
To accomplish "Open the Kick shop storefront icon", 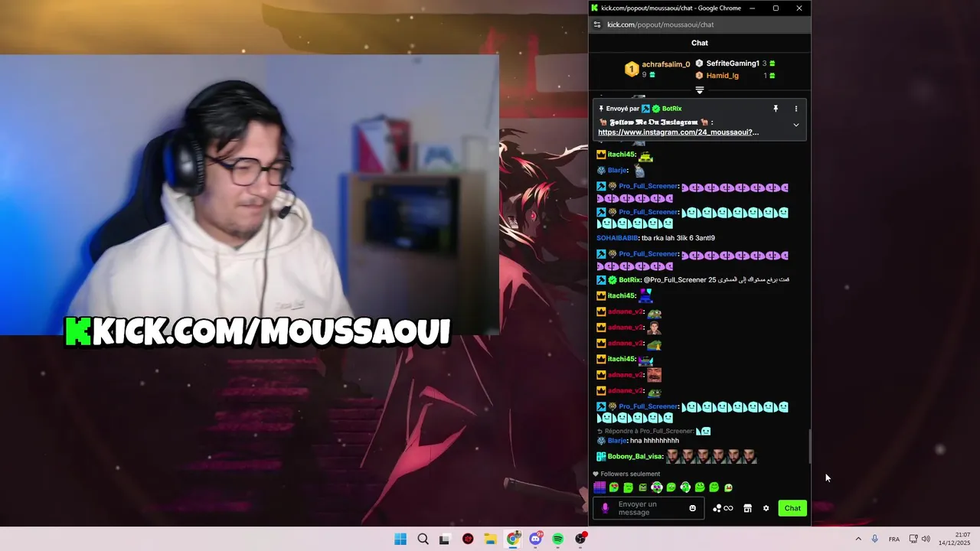I will click(747, 508).
